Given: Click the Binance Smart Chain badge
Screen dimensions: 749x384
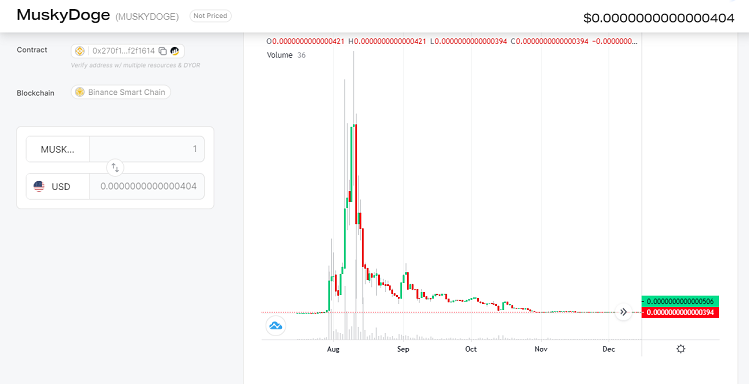Looking at the screenshot, I should [x=121, y=92].
